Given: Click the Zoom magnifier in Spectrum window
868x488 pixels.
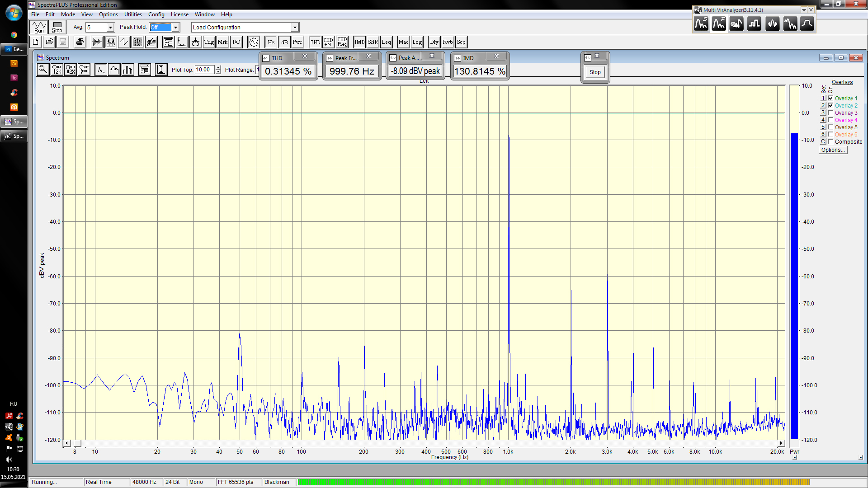Looking at the screenshot, I should click(x=43, y=70).
